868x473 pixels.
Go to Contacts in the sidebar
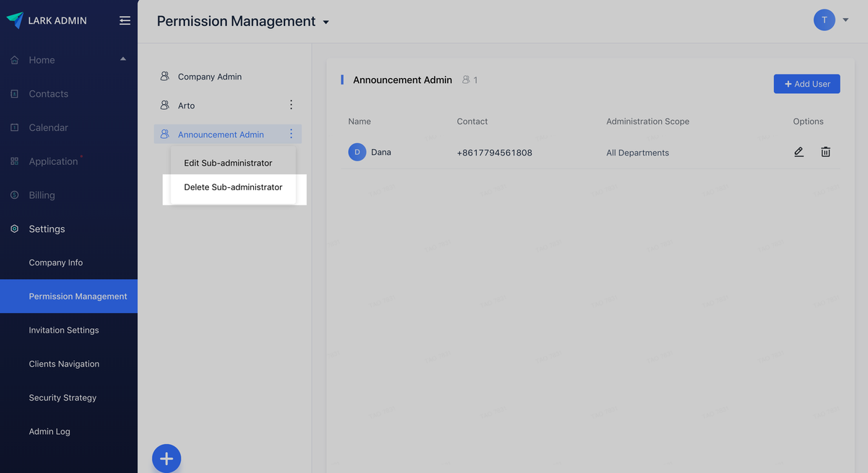pos(48,94)
